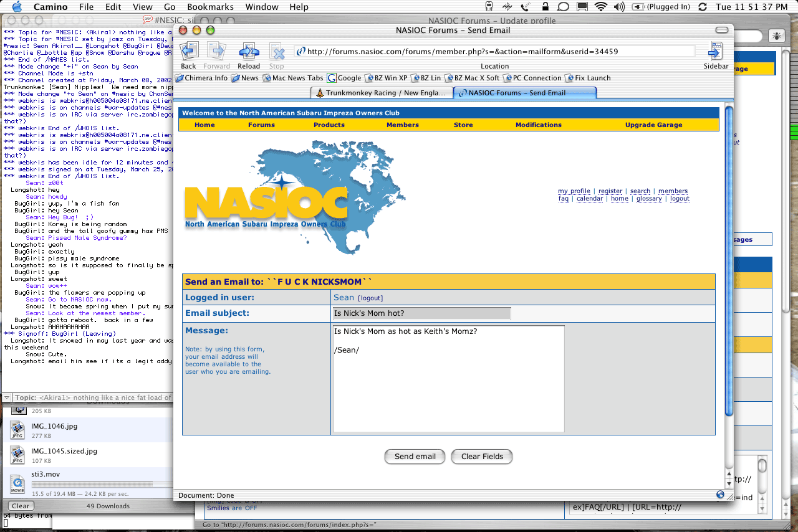The image size is (798, 532).
Task: Click the Email subject field
Action: click(422, 313)
